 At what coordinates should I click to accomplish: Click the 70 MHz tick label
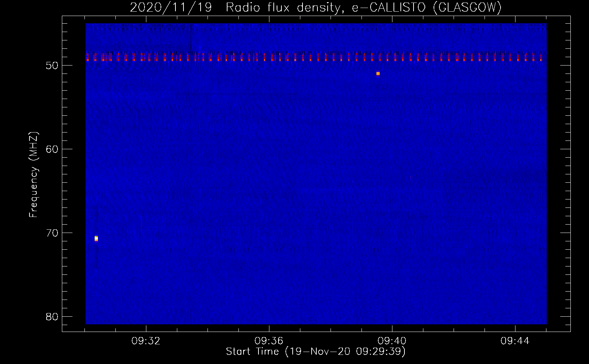pyautogui.click(x=52, y=233)
